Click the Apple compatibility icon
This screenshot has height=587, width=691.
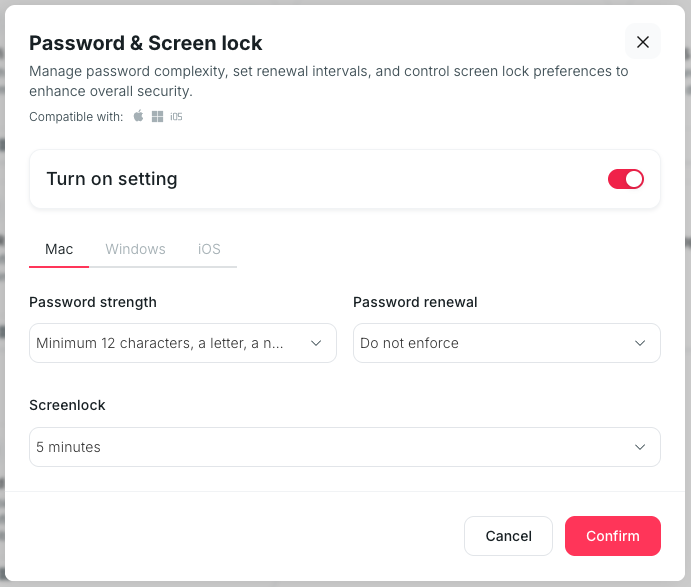pos(139,117)
